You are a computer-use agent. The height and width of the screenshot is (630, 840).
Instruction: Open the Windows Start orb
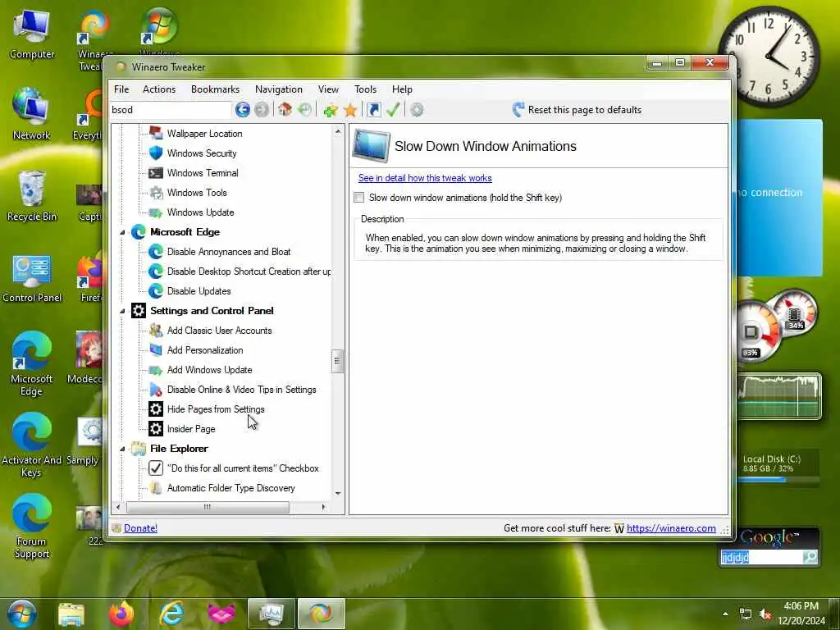pyautogui.click(x=21, y=614)
